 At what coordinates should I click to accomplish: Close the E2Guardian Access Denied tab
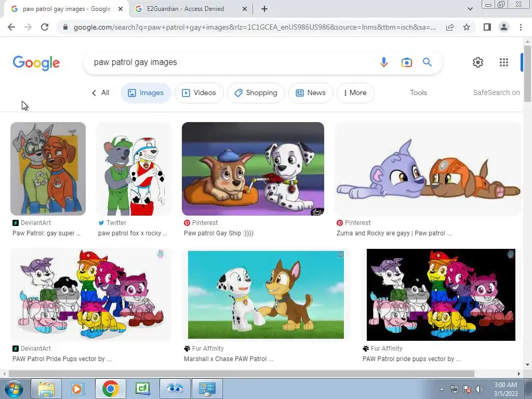[x=245, y=9]
